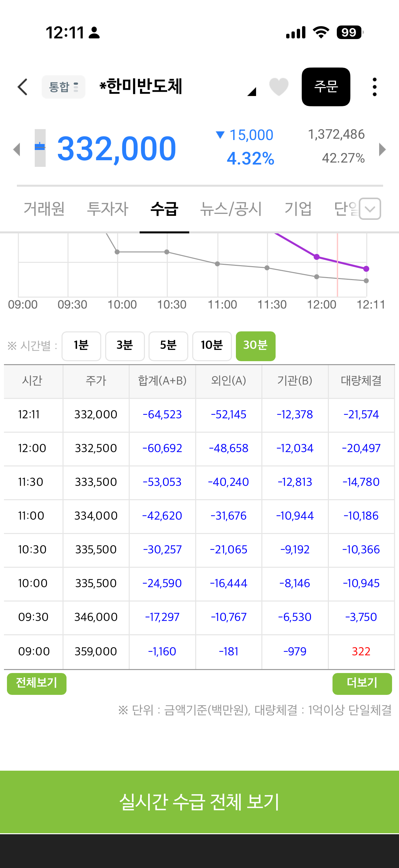The width and height of the screenshot is (399, 868).
Task: Go to next stock with right arrow
Action: pyautogui.click(x=382, y=149)
